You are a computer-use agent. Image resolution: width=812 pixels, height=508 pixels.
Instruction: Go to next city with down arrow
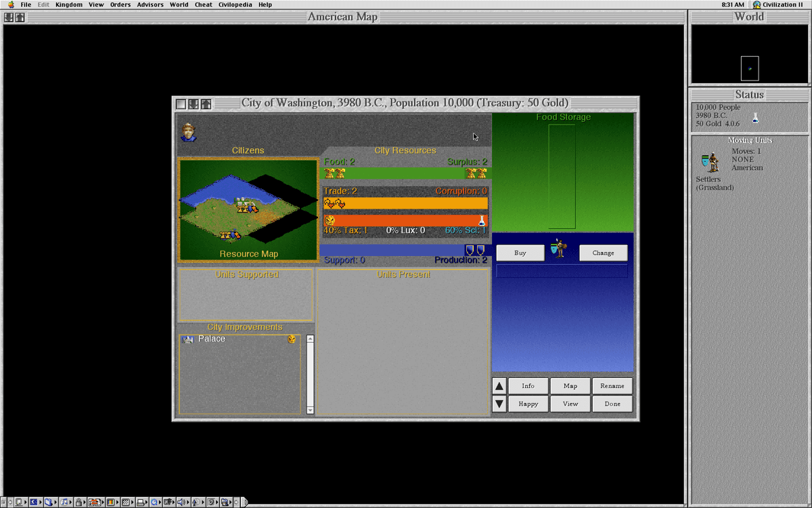[x=499, y=404]
